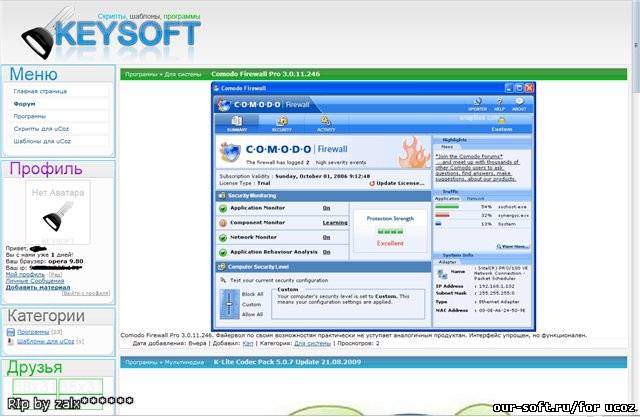Open the Join the Comodo Forums link
Viewport: 640px width, 417px height.
pyautogui.click(x=469, y=156)
